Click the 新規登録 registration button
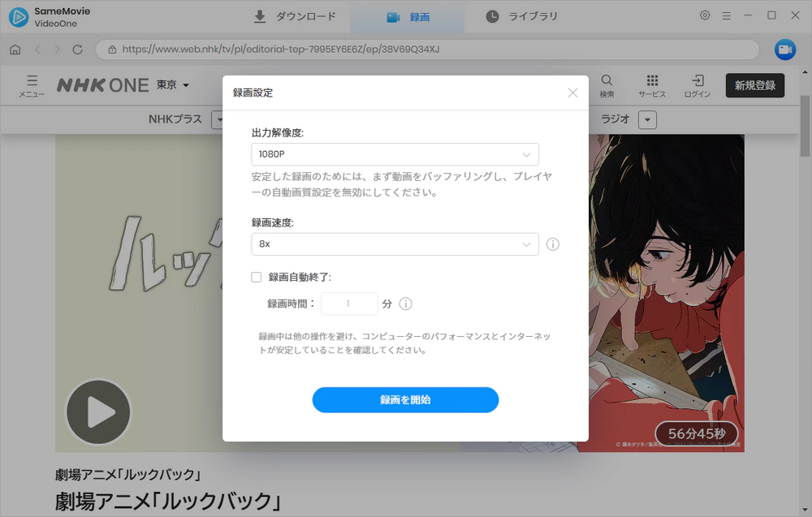This screenshot has height=517, width=812. point(755,84)
